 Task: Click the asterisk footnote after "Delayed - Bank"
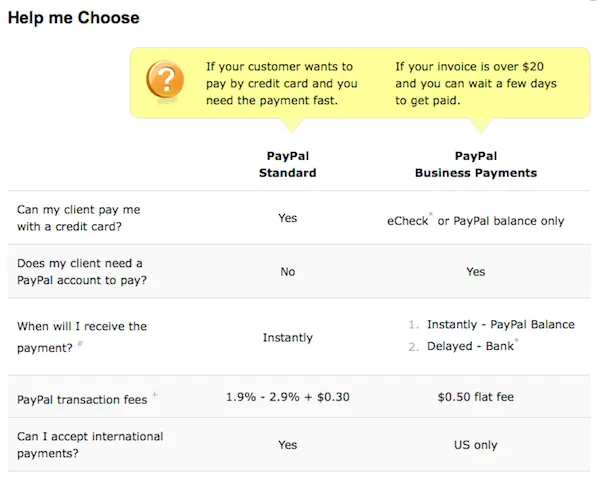tap(517, 342)
